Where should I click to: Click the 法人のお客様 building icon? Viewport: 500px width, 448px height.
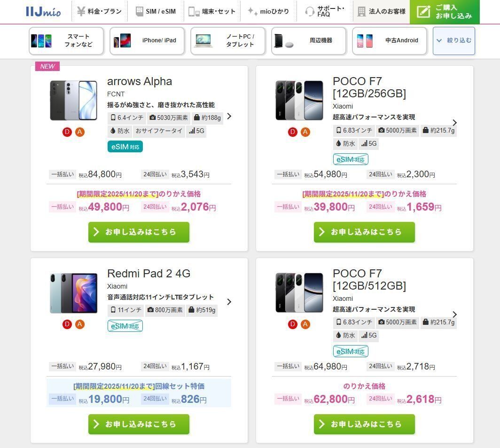[361, 11]
